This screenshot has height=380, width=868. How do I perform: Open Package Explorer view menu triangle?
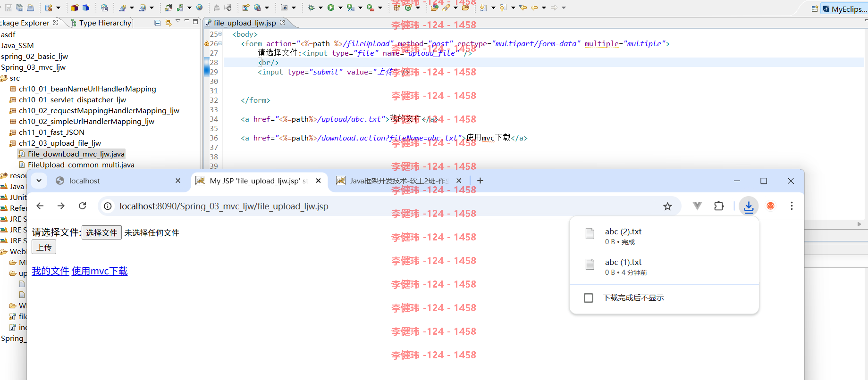click(x=178, y=21)
